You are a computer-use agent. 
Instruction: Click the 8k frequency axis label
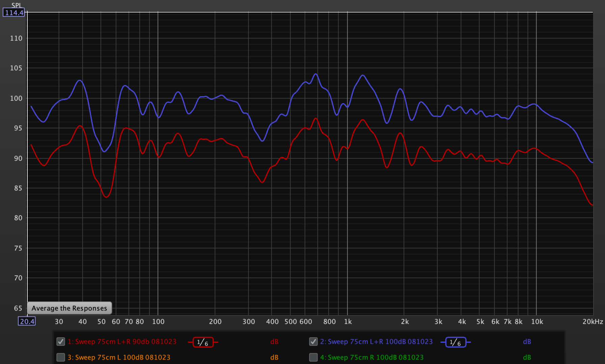(519, 322)
